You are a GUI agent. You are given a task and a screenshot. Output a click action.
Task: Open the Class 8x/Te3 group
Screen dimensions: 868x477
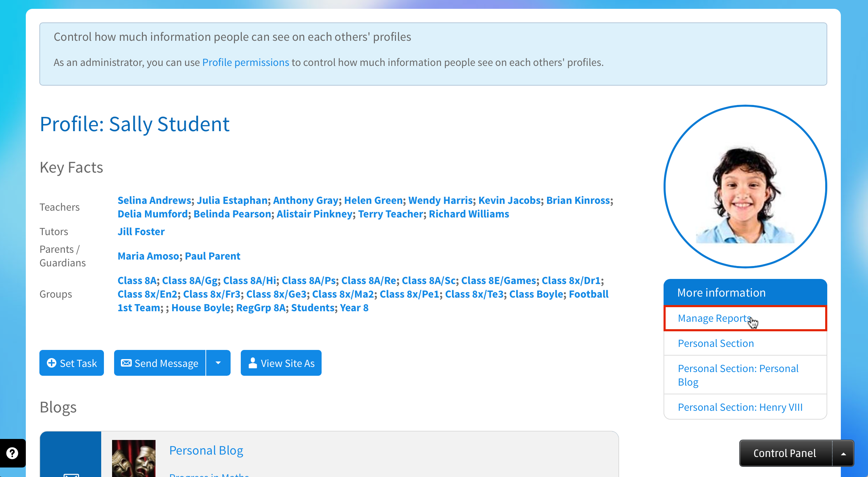474,294
